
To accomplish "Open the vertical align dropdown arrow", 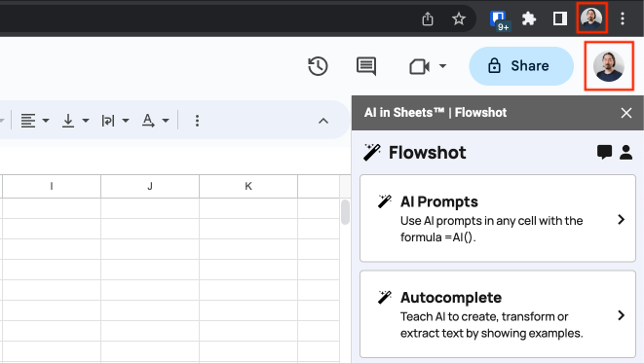I will (86, 121).
